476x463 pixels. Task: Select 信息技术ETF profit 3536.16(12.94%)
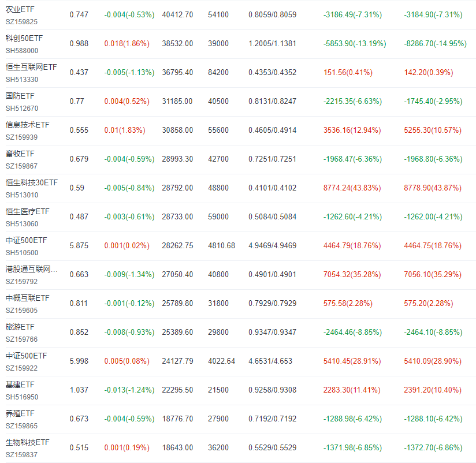tap(352, 130)
